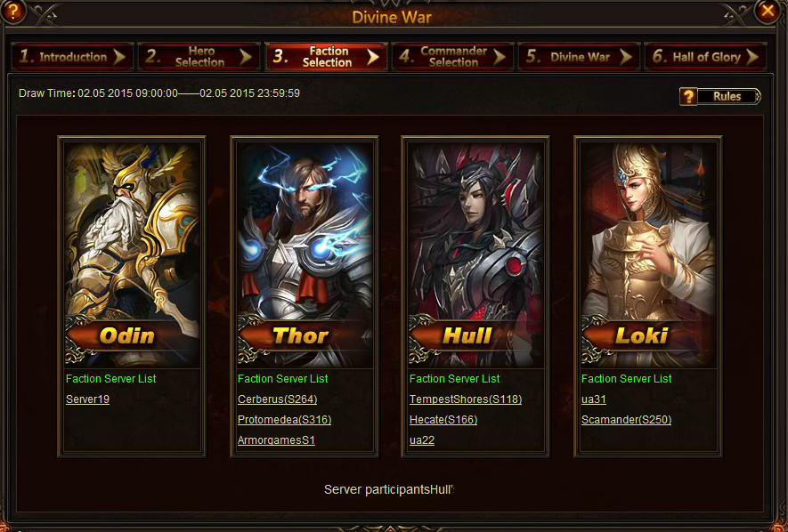Open the Divine War step tab
This screenshot has width=788, height=532.
click(x=579, y=57)
